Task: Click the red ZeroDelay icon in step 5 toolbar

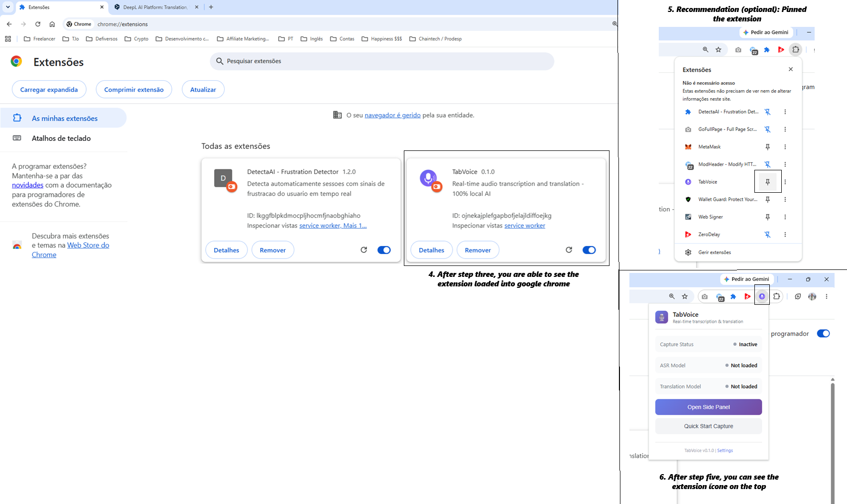Action: pos(781,49)
